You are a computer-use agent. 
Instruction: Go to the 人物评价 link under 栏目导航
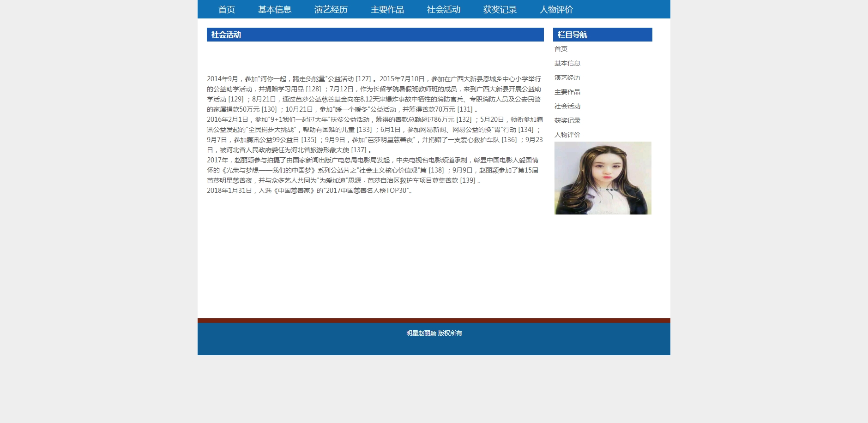click(x=567, y=135)
